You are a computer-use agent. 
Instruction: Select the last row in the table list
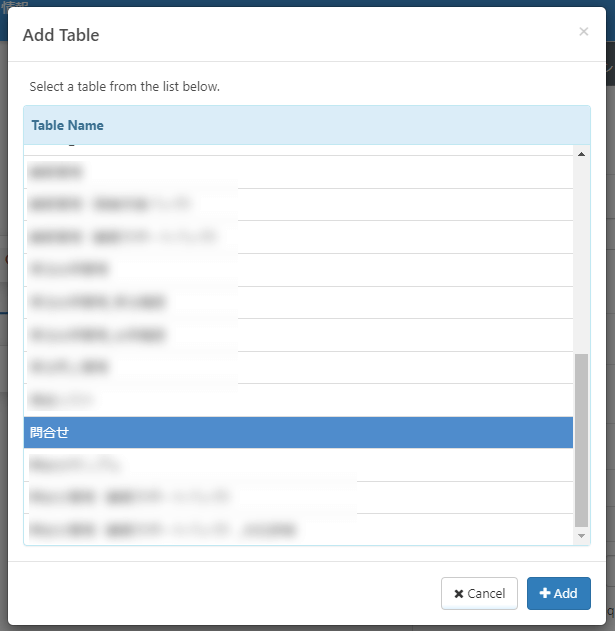tap(298, 529)
